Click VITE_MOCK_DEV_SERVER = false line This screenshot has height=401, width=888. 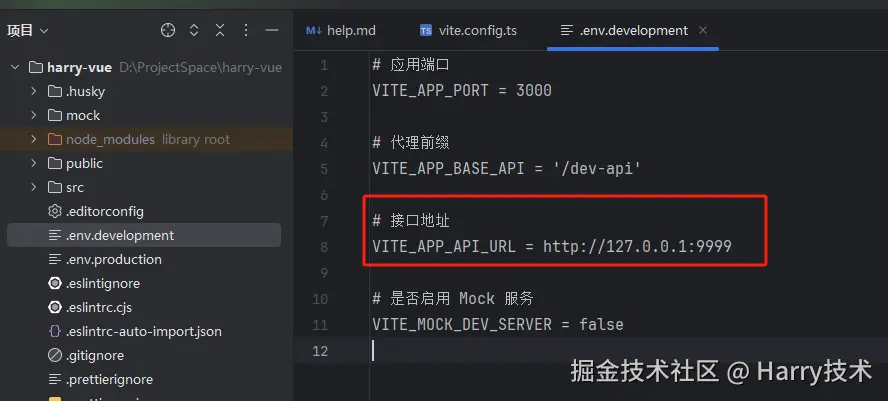pos(498,325)
